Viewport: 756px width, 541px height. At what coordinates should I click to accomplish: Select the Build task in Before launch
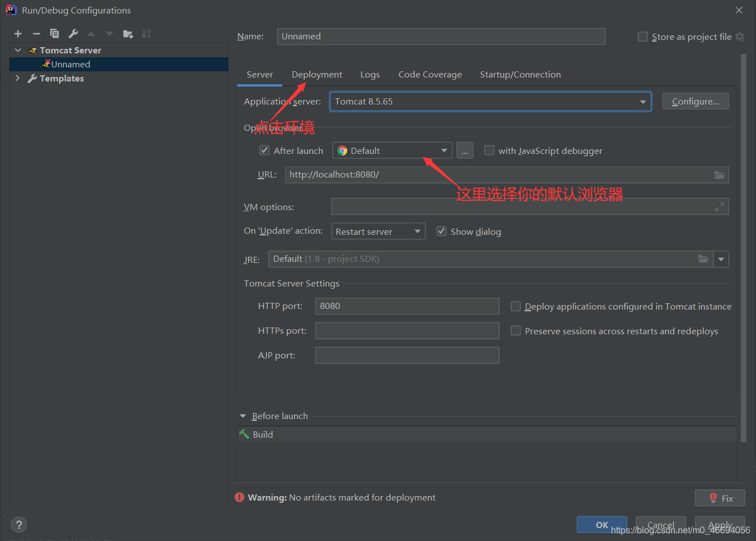(487, 434)
